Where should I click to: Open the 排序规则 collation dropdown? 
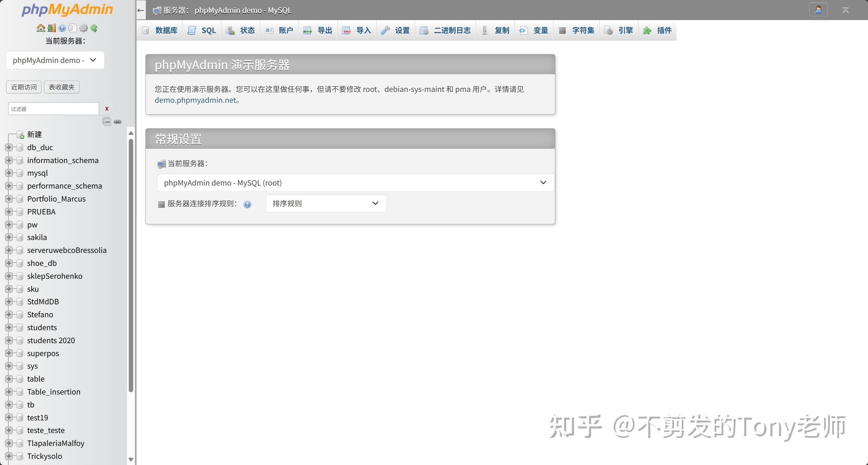[325, 203]
